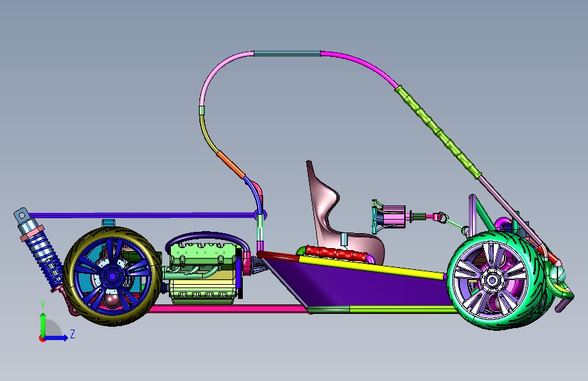Select the cyan block above the rear wheel
Image resolution: width=588 pixels, height=381 pixels.
(x=108, y=223)
